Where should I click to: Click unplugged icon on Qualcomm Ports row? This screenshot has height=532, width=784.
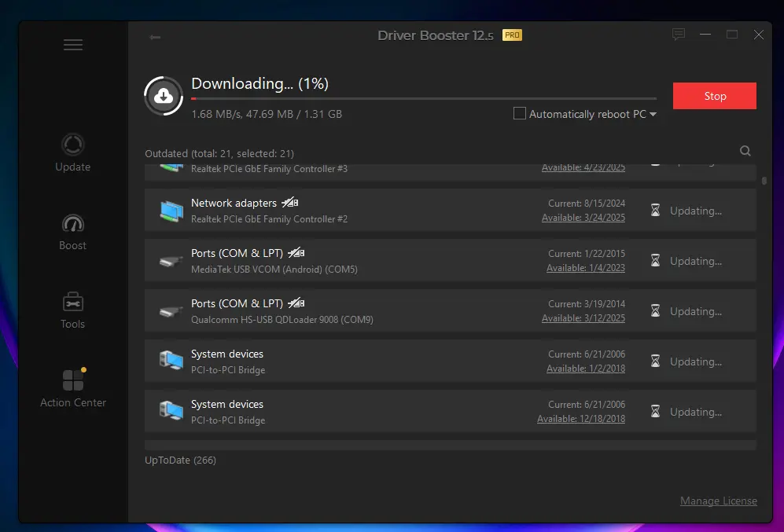296,303
